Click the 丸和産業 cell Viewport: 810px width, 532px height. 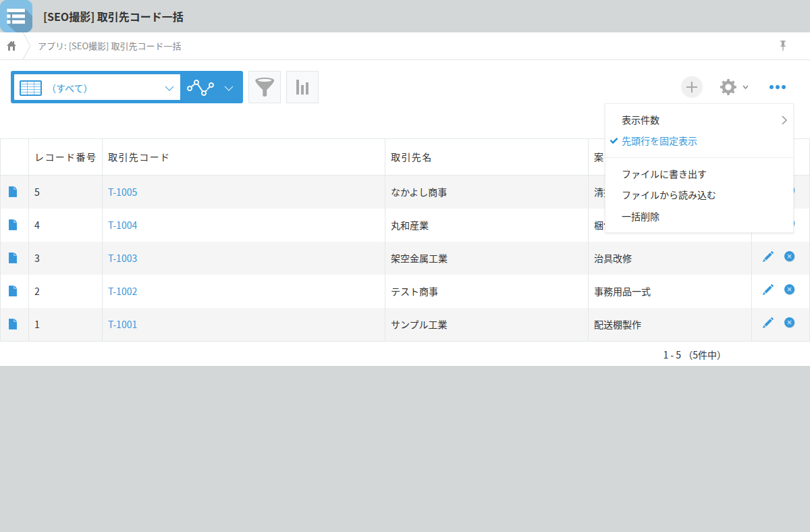point(487,225)
